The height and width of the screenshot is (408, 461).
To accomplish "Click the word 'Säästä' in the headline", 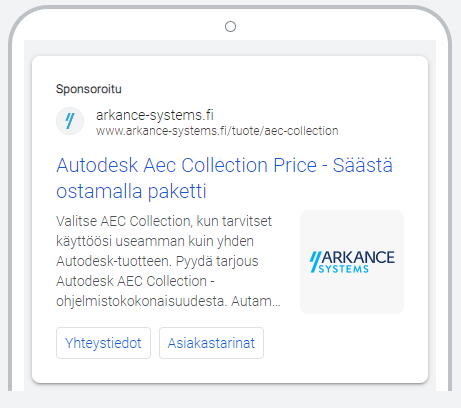I will [x=363, y=165].
